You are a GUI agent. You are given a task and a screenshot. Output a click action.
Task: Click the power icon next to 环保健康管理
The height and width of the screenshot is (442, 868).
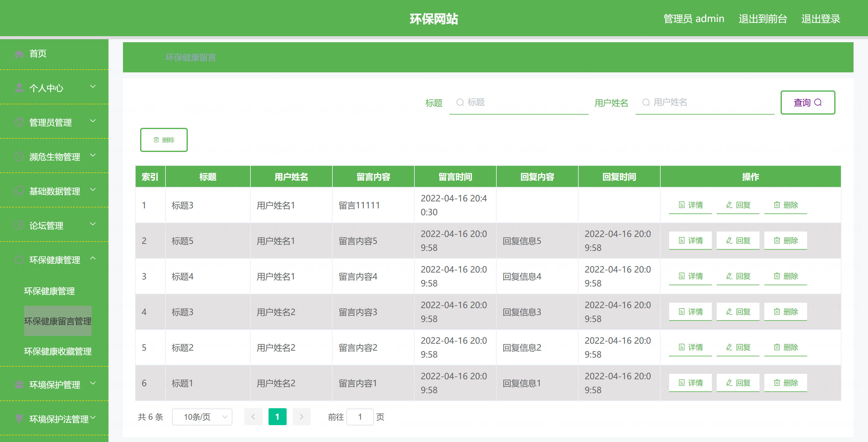(x=19, y=260)
